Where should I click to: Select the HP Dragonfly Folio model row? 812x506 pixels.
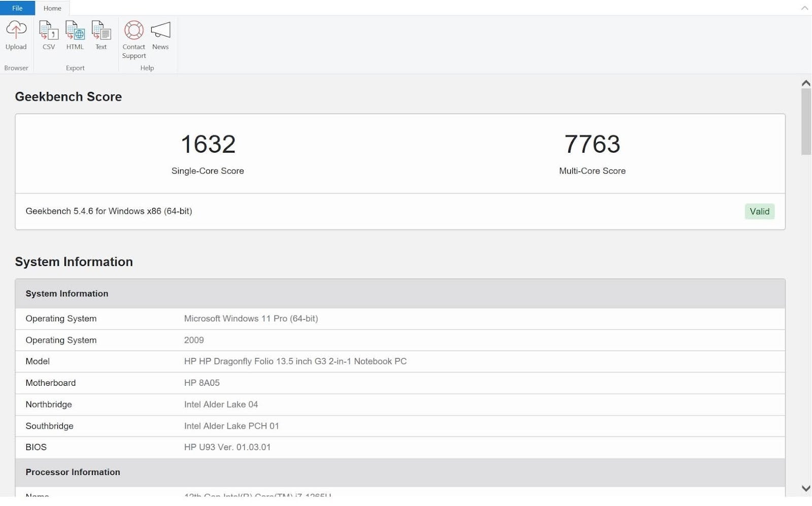point(295,361)
